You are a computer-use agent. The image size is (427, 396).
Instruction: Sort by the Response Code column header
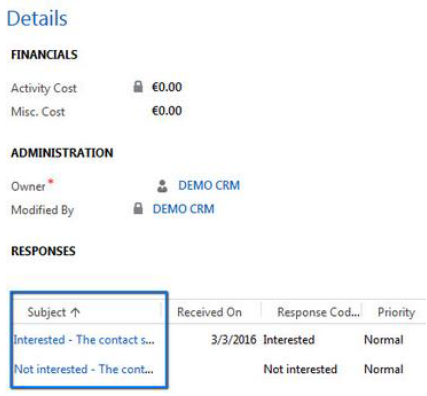point(318,312)
